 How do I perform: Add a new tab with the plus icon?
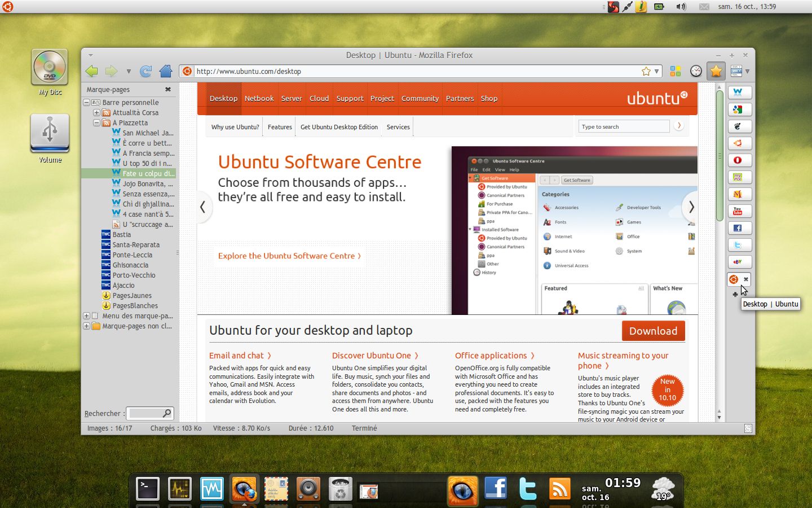tap(735, 294)
